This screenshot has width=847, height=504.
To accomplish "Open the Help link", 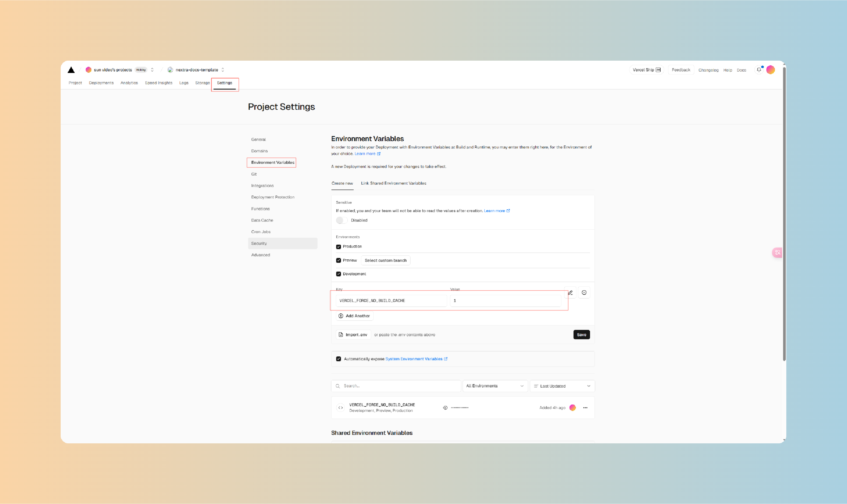I will coord(727,70).
